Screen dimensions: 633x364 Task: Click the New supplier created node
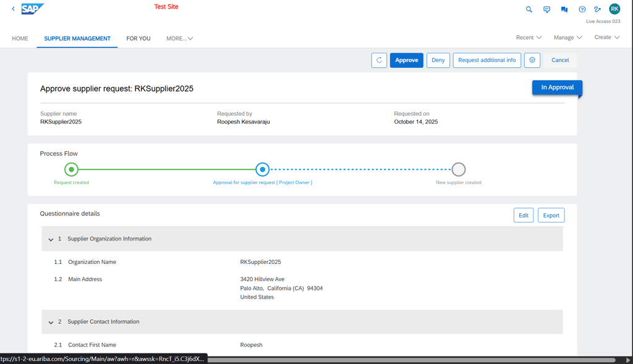tap(459, 169)
